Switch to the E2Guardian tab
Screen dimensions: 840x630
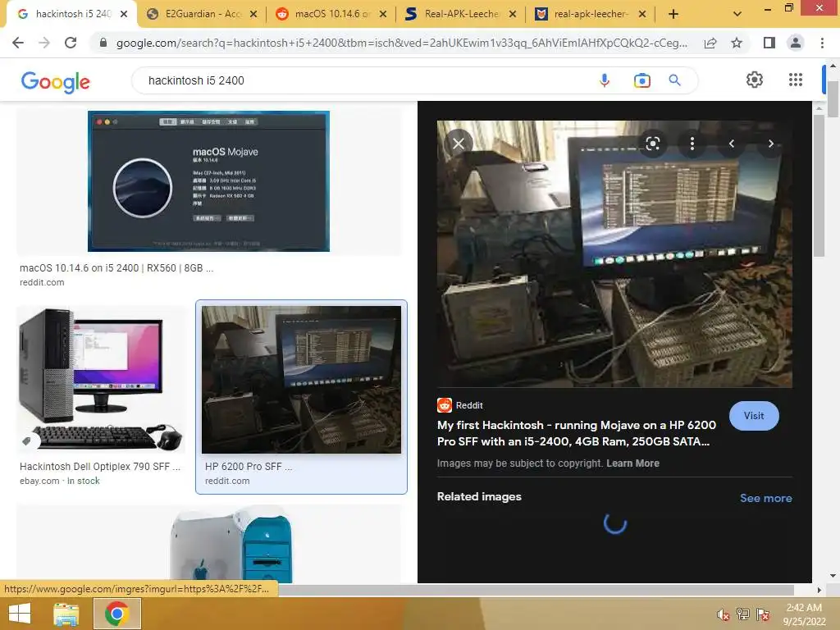(x=203, y=14)
